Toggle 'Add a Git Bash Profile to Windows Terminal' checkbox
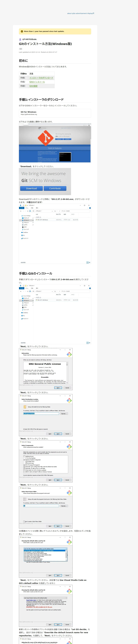Image resolution: width=138 pixels, height=644 pixels. point(24,472)
